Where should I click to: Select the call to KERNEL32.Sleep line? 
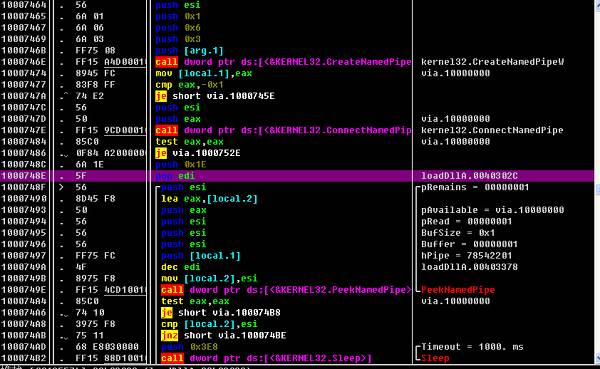click(266, 358)
